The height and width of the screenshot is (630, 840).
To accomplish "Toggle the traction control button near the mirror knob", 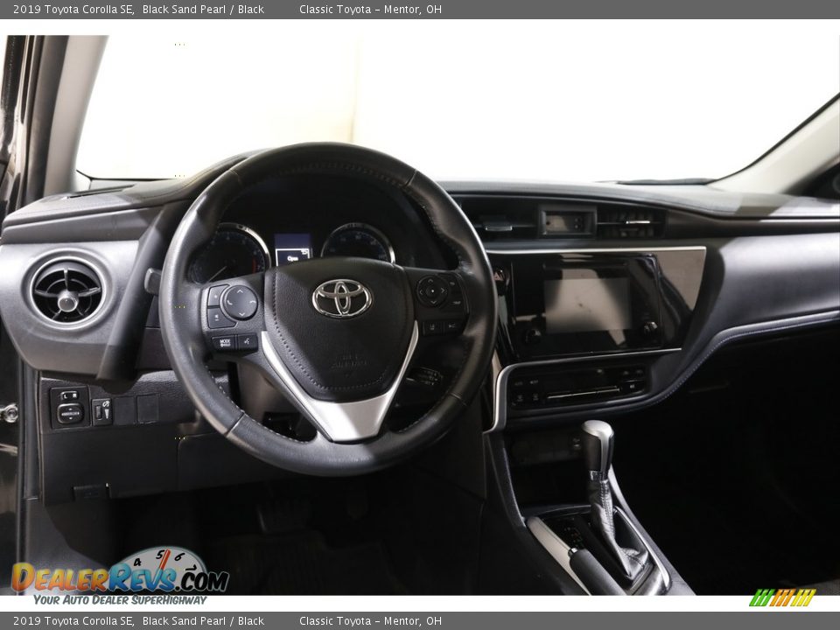I will (x=102, y=409).
